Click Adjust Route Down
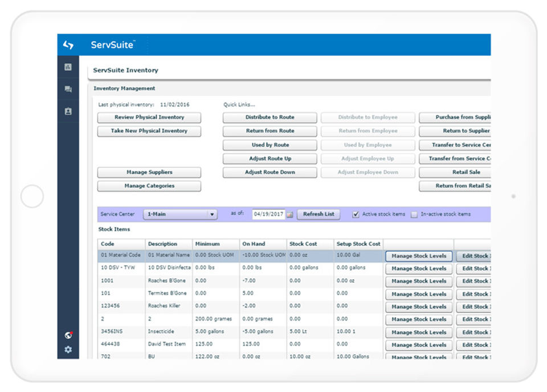Screen dimensions: 547x392 (270, 172)
